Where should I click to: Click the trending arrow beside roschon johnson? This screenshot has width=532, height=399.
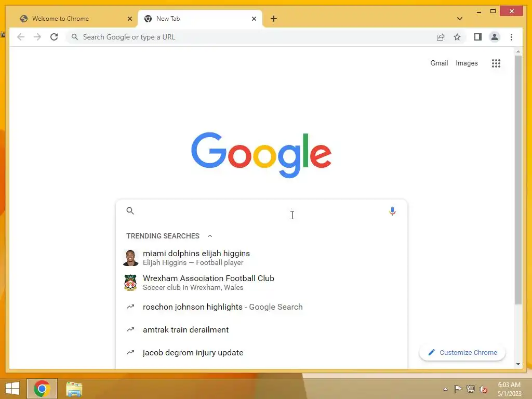[130, 307]
